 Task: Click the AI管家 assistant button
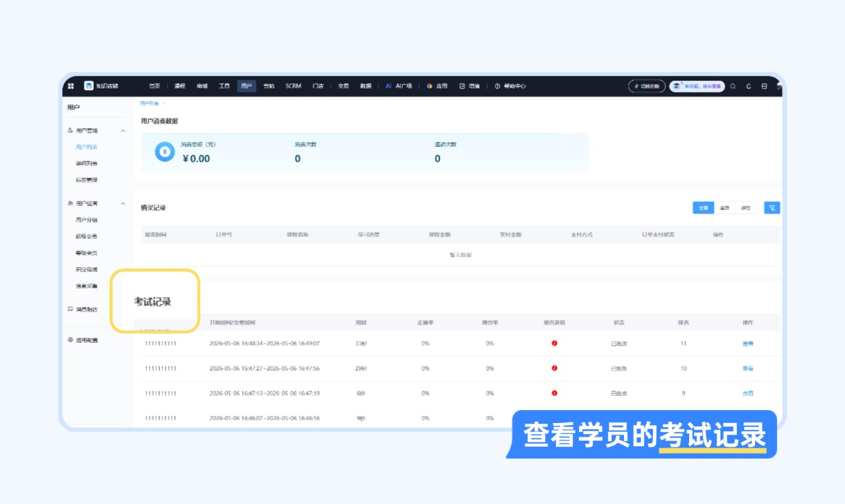tap(697, 86)
